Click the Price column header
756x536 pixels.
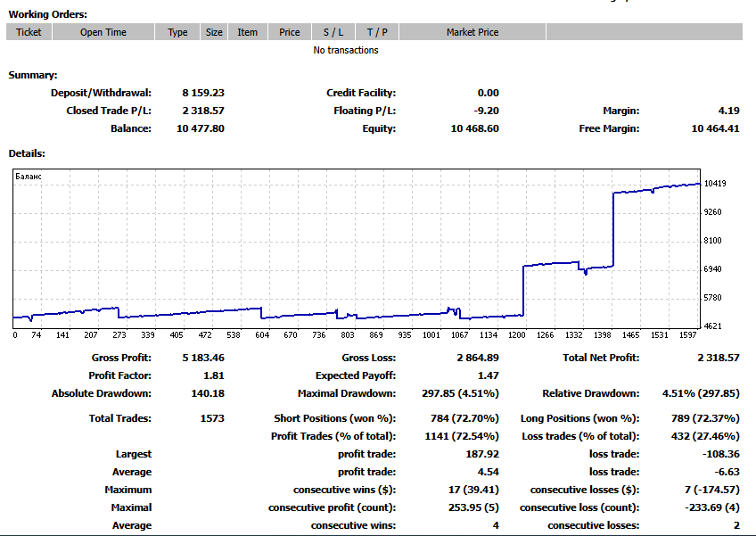[289, 32]
